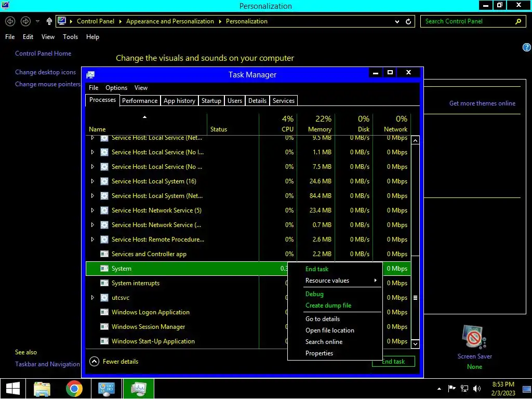Click Service Host: Network Service (5) icon
The image size is (532, 399).
104,210
